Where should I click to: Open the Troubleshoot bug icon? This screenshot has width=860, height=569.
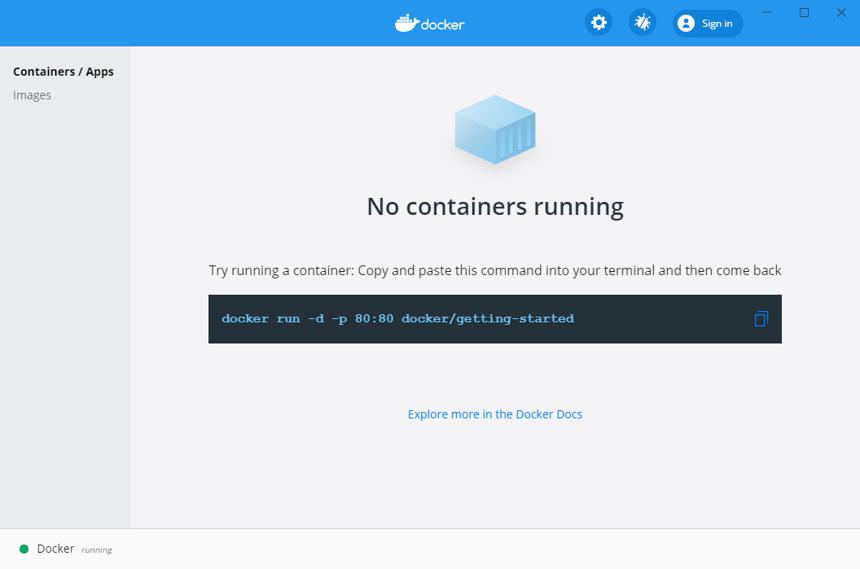pyautogui.click(x=642, y=23)
